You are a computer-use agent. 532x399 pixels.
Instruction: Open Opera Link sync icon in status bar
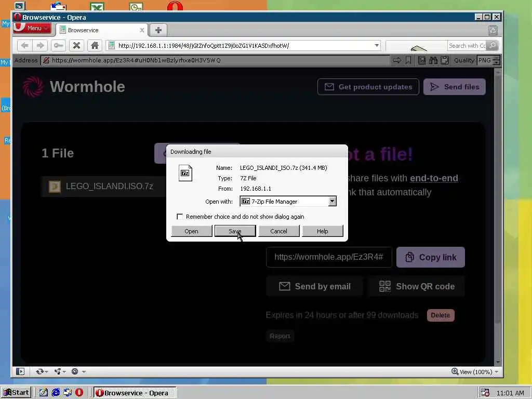39,371
